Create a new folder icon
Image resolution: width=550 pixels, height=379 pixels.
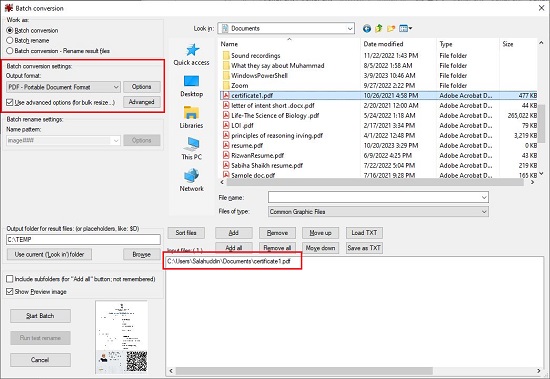coord(391,28)
